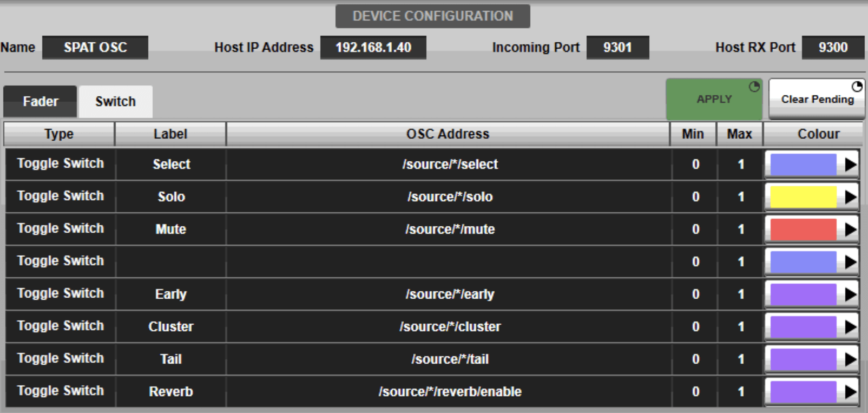
Task: Edit the Host IP Address field
Action: 373,48
